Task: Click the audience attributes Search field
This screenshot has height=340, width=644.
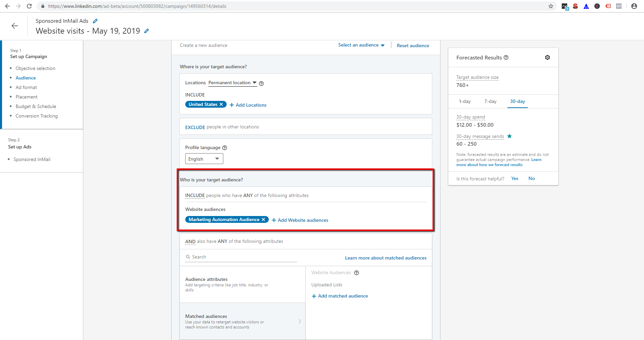Action: point(241,257)
